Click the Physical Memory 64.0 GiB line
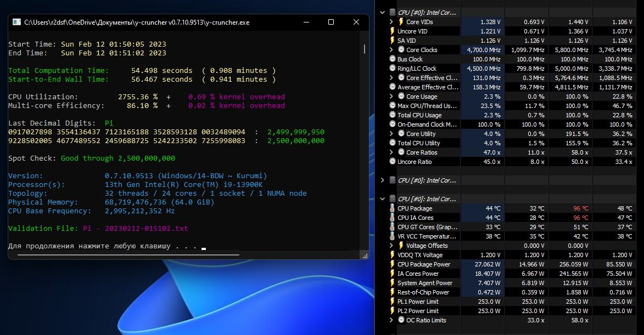Viewport: 644px width, 335px height. 111,202
